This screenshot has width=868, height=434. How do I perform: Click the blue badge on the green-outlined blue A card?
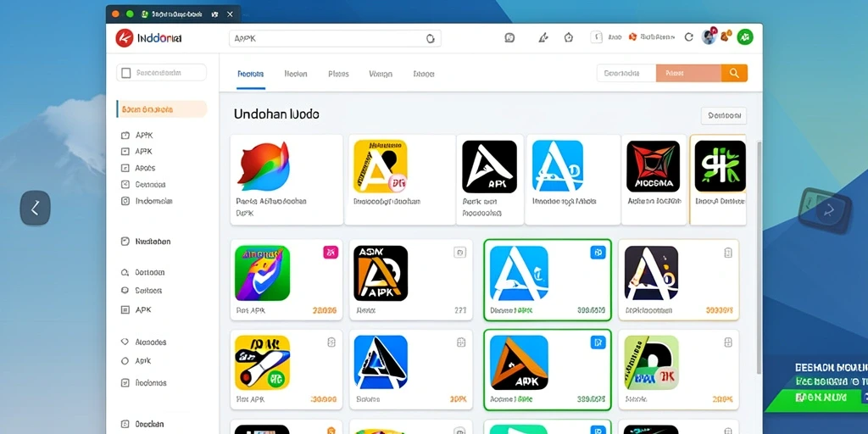tap(598, 253)
